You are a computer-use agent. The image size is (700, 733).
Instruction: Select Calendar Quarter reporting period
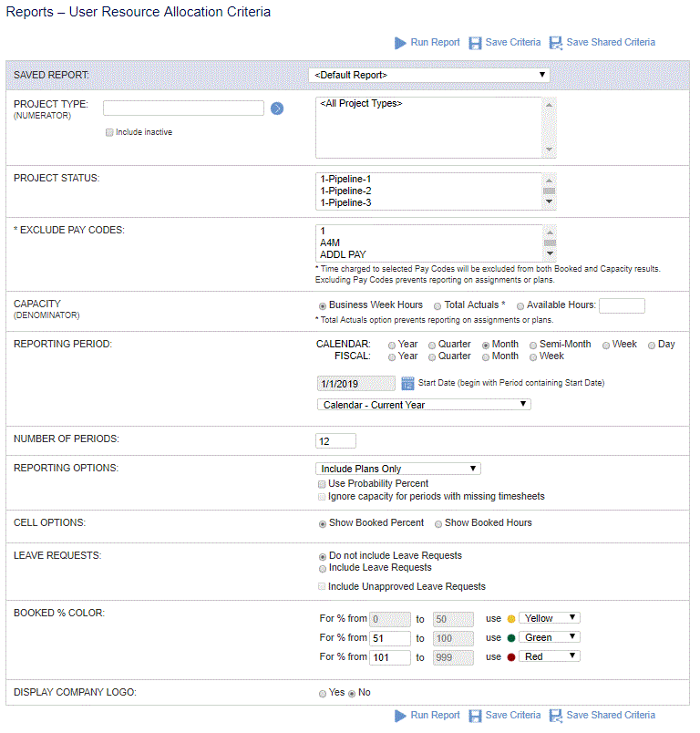click(x=432, y=345)
